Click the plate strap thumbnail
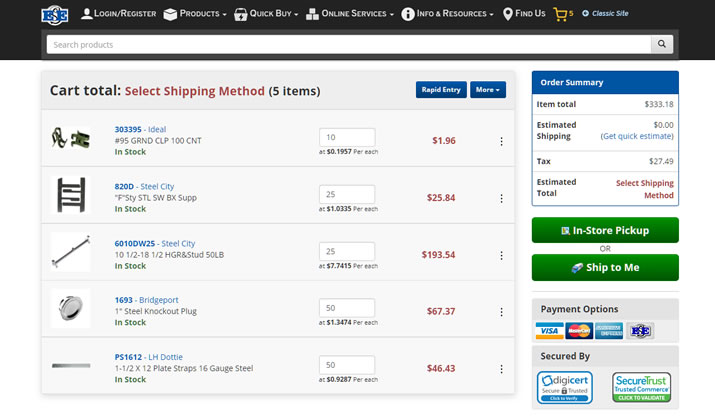715x420 pixels. tap(71, 365)
